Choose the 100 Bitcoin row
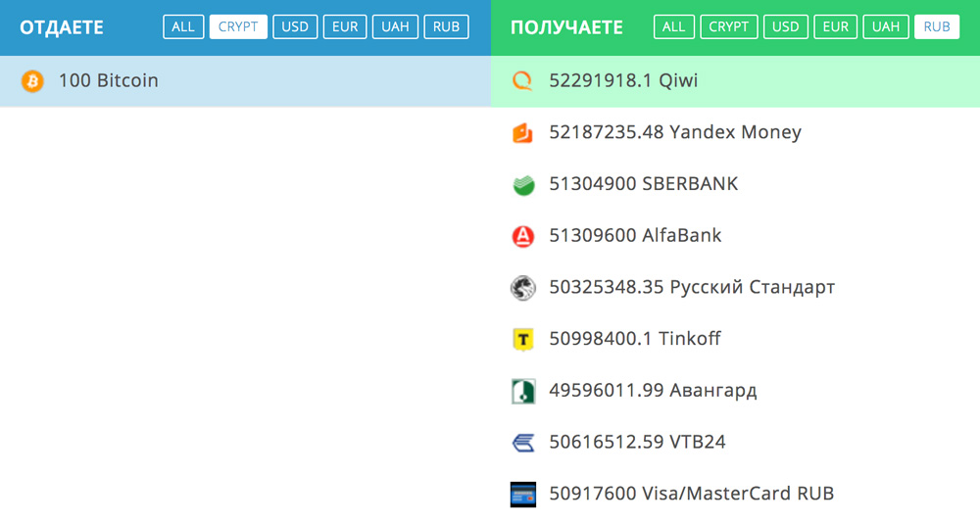This screenshot has width=980, height=524. coord(245,81)
